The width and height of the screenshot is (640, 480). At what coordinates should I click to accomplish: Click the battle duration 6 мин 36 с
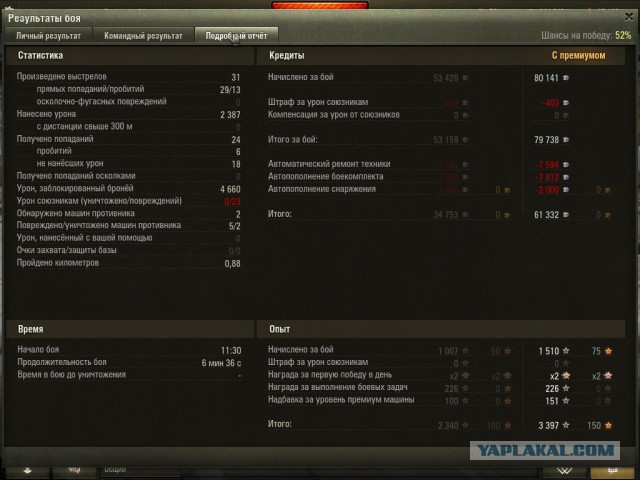click(221, 363)
